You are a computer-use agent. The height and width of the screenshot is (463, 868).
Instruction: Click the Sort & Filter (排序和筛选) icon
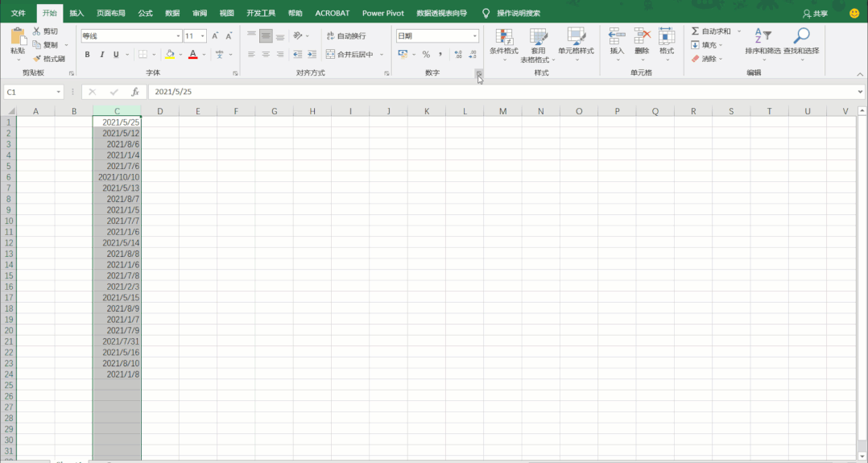[x=763, y=36]
